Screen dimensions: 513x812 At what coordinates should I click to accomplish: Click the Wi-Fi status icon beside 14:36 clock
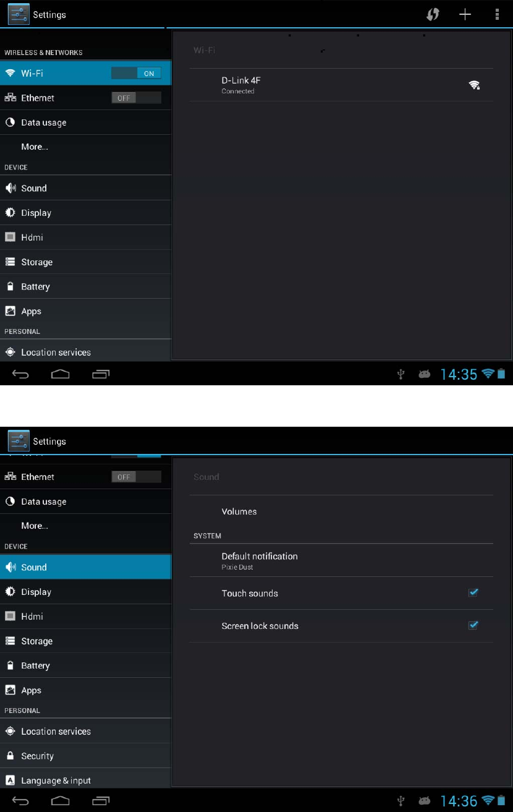click(x=488, y=800)
